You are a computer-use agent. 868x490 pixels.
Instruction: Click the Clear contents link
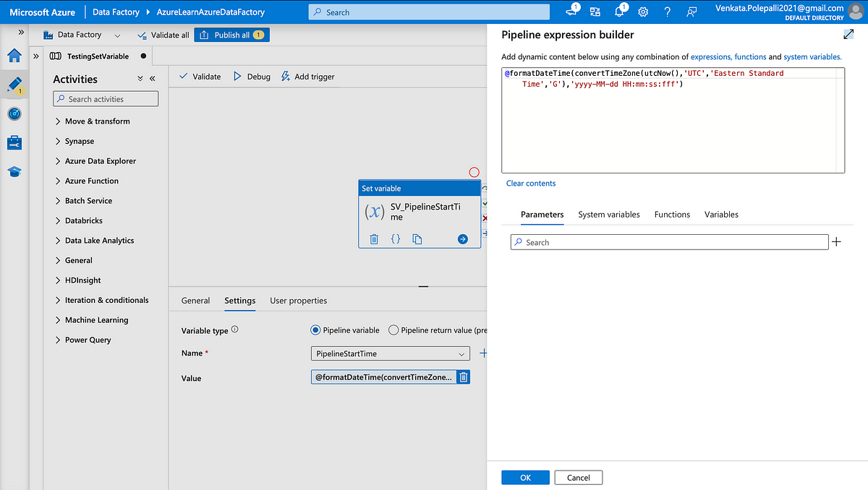[531, 184]
